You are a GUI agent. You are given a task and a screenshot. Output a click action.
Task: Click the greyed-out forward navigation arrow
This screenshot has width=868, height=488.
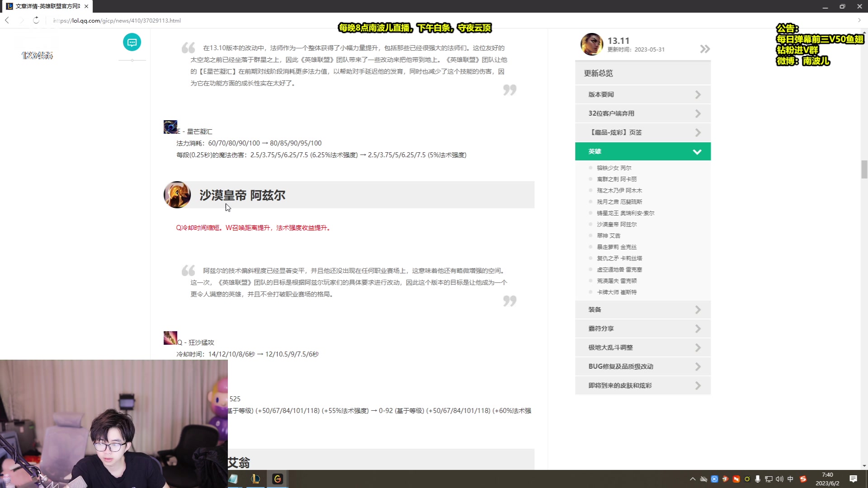pos(22,20)
